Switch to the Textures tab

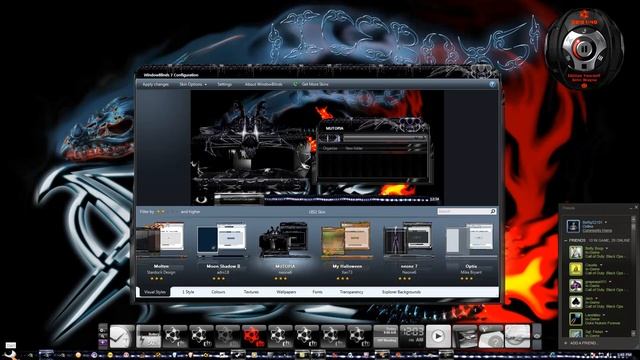tap(251, 292)
